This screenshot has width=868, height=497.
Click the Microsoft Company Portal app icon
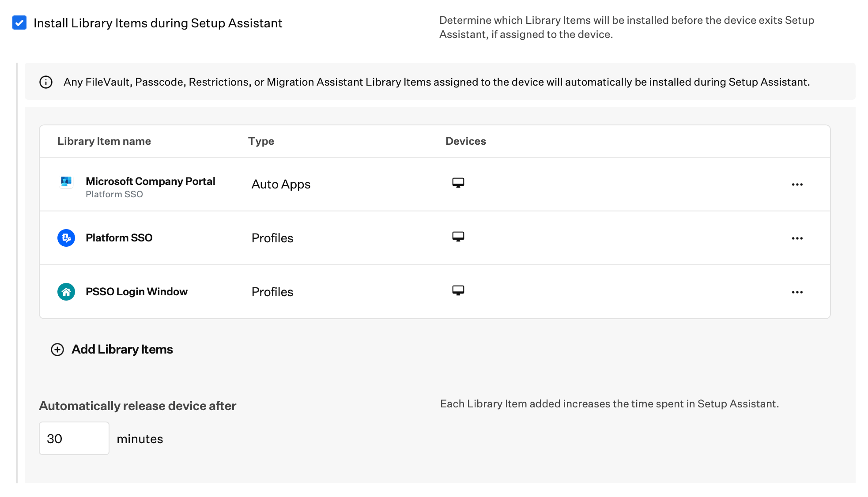coord(66,181)
